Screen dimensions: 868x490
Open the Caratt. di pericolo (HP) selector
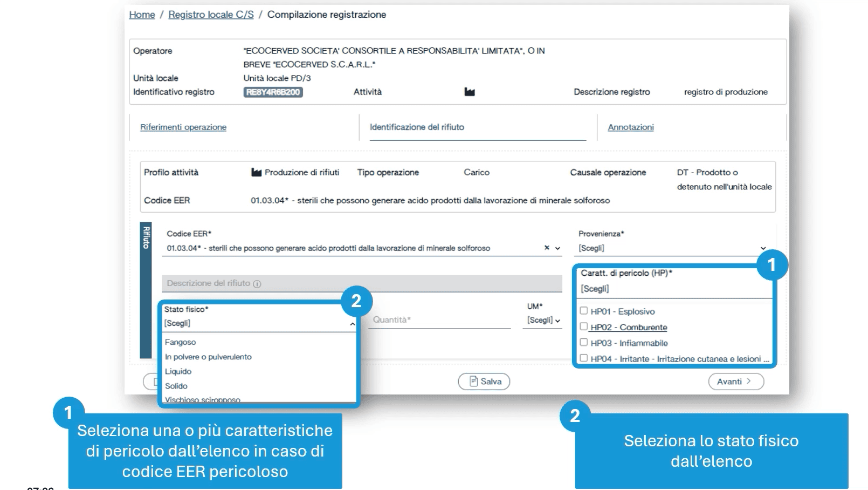pyautogui.click(x=674, y=289)
